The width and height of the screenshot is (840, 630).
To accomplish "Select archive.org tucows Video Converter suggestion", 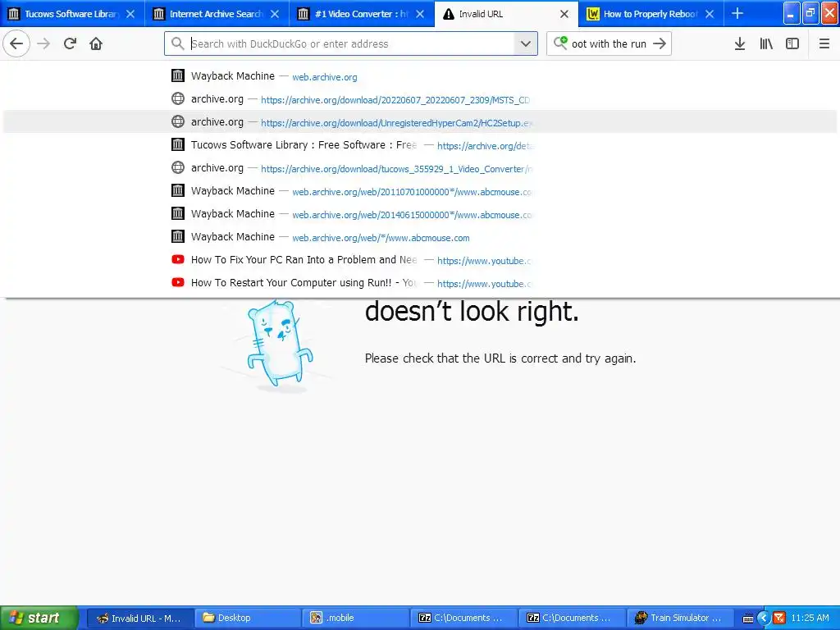I will pos(419,168).
